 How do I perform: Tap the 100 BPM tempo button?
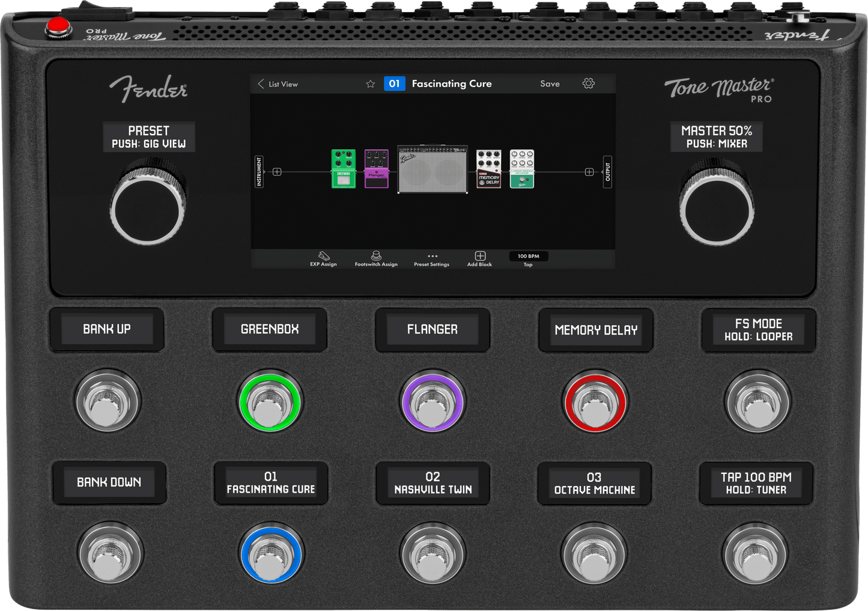point(527,256)
